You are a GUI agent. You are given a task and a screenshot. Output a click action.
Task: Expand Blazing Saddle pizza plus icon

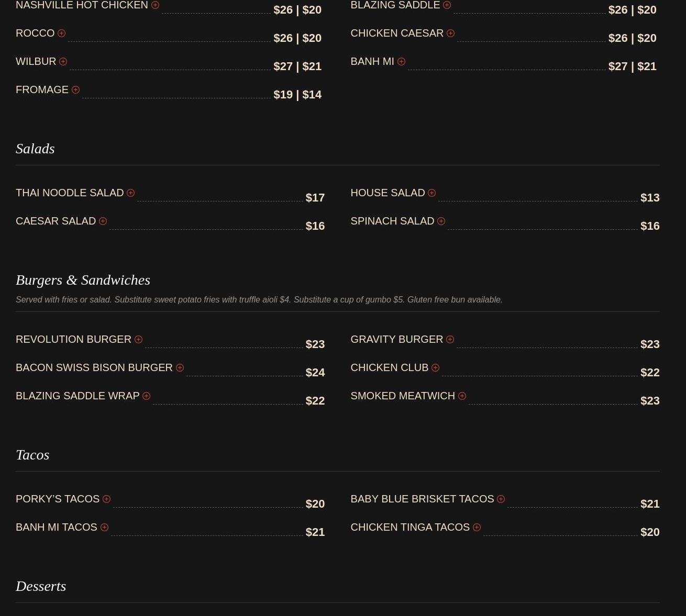point(447,5)
